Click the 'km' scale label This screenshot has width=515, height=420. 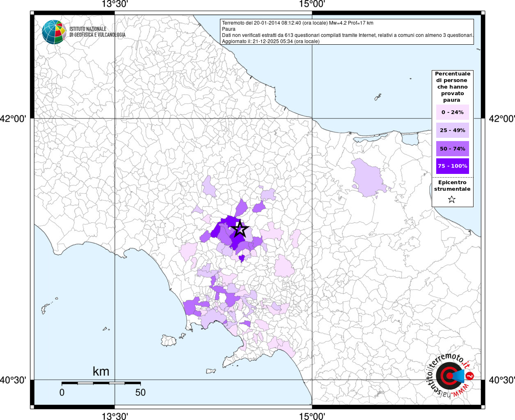pos(101,372)
